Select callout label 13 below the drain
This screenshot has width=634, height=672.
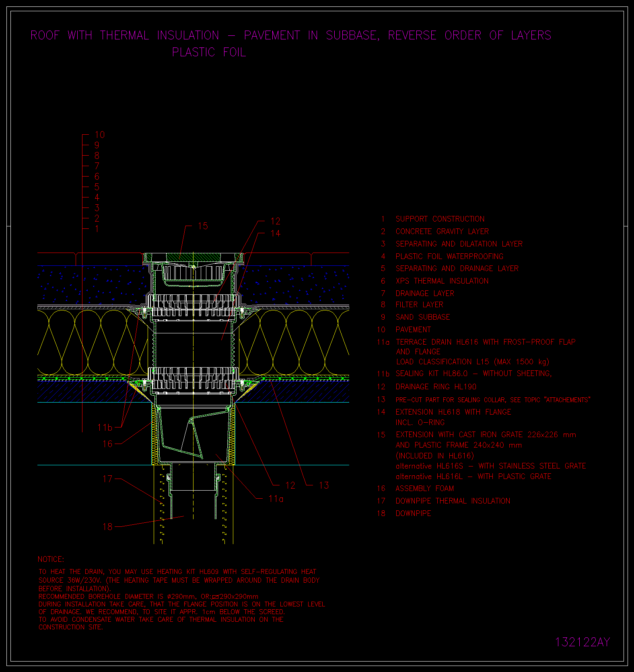point(324,486)
